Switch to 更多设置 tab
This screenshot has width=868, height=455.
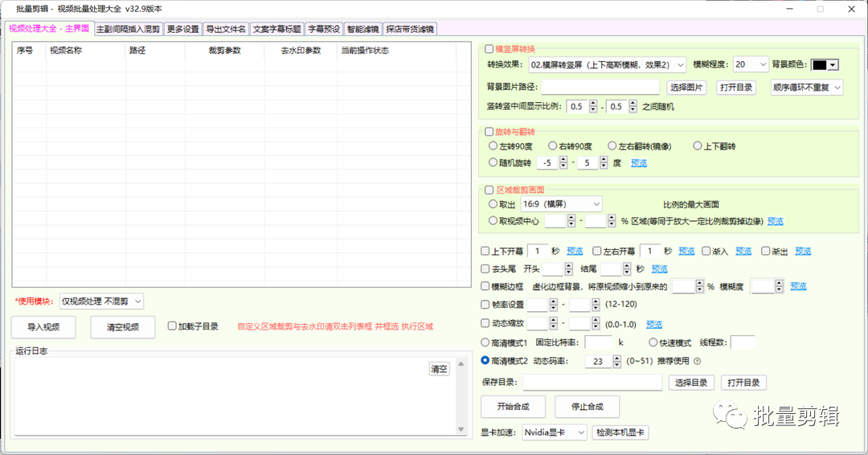click(182, 29)
